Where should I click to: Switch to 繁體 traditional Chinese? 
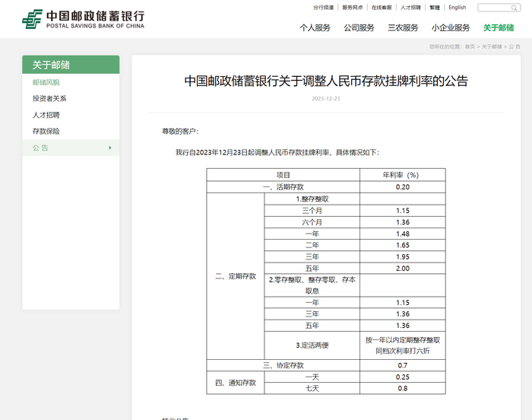click(x=435, y=8)
